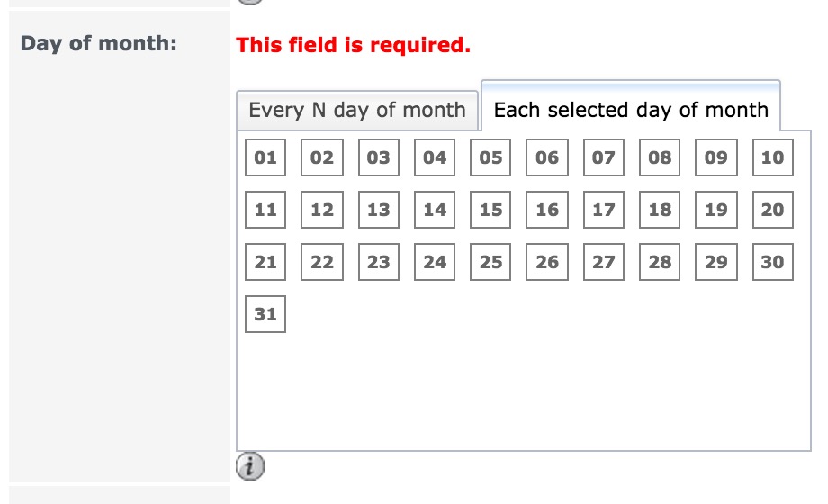The image size is (828, 504).
Task: Click the info icon below day grid
Action: click(250, 466)
